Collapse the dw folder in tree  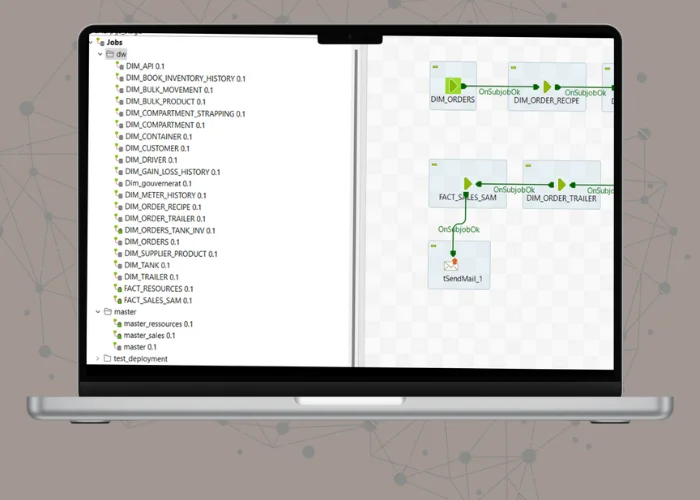[x=98, y=54]
